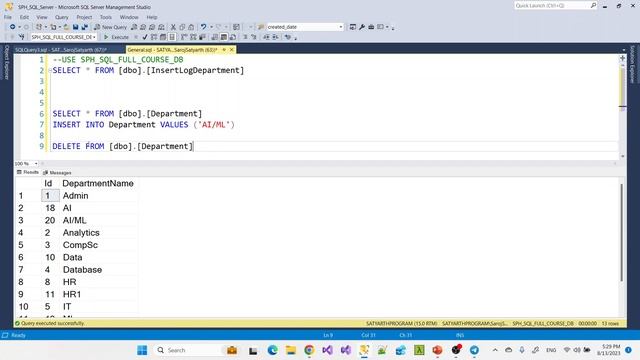Toggle Include Live Query Statistics
The width and height of the screenshot is (640, 360).
point(193,37)
